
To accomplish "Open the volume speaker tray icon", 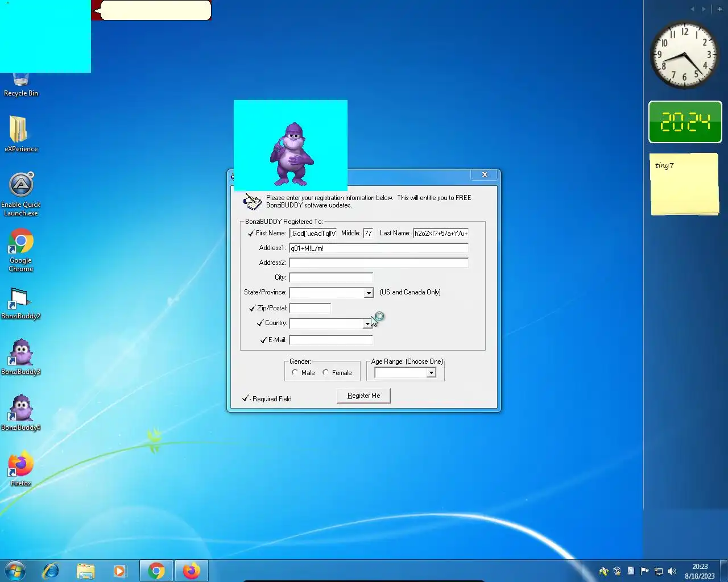I will (672, 571).
